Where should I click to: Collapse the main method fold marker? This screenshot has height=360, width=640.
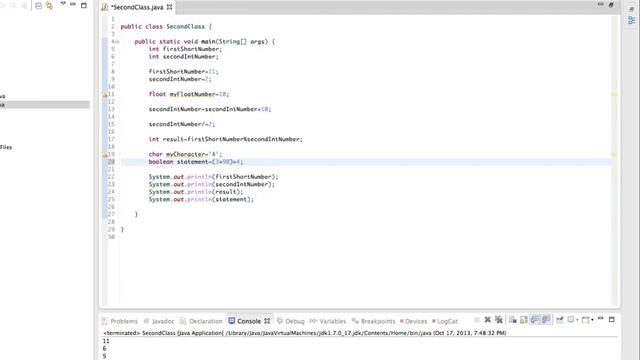tap(117, 42)
